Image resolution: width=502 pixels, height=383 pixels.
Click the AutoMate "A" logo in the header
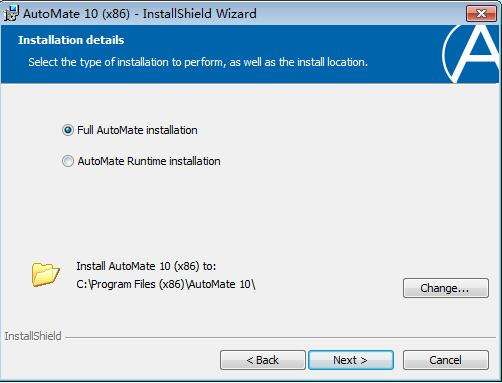(471, 54)
